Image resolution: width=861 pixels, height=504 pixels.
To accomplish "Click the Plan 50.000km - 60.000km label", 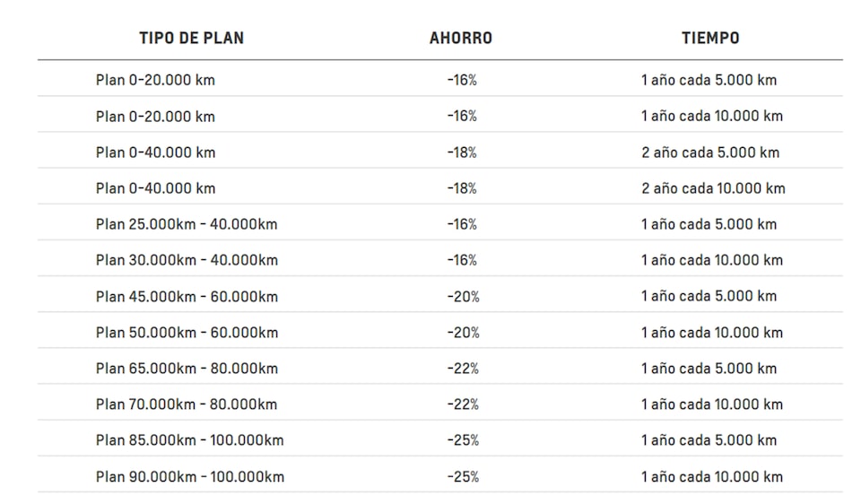I will point(187,333).
